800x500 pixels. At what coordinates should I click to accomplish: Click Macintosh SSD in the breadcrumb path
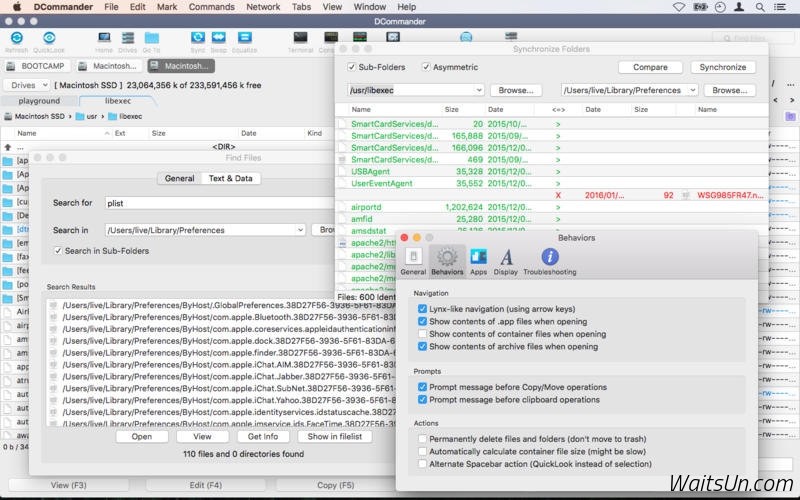[35, 116]
